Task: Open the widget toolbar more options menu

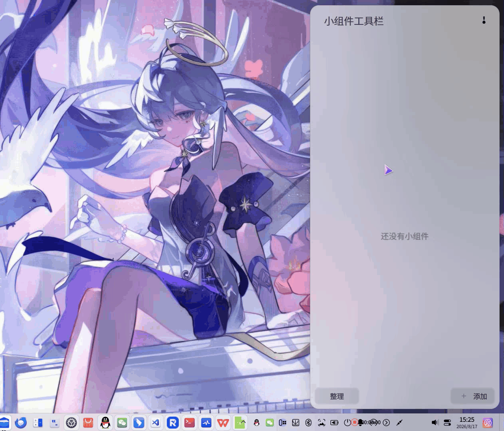Action: click(484, 20)
